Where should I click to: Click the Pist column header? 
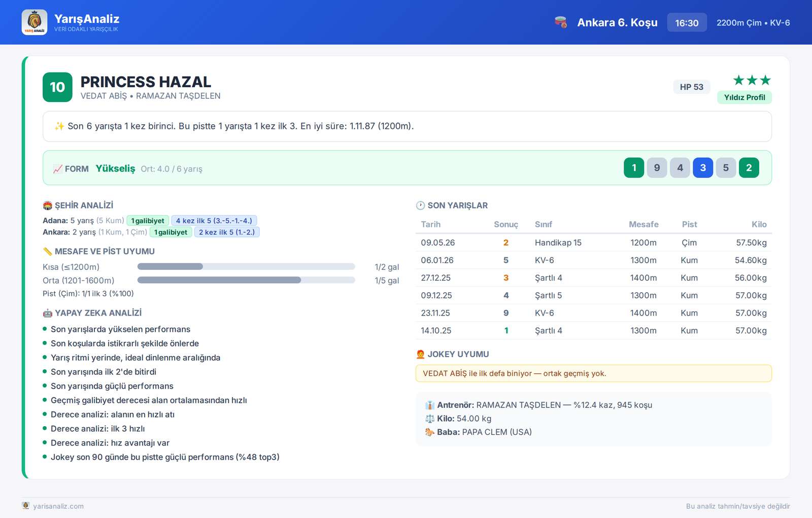pos(689,224)
